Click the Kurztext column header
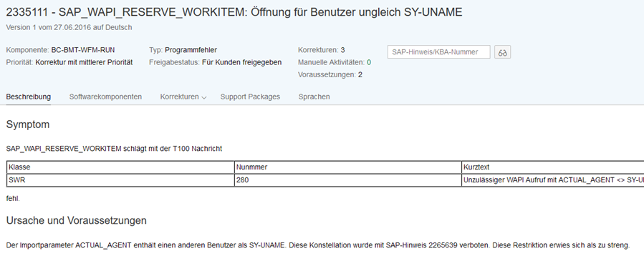Image resolution: width=644 pixels, height=261 pixels. click(x=553, y=167)
